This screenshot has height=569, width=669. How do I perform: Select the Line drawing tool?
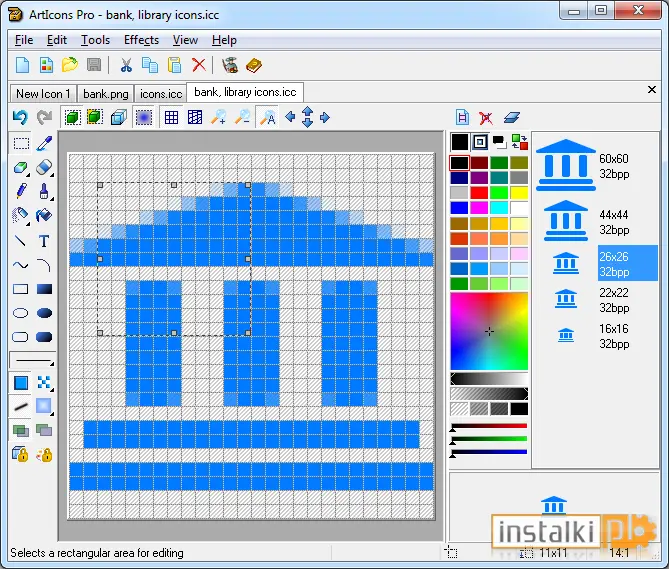coord(20,241)
